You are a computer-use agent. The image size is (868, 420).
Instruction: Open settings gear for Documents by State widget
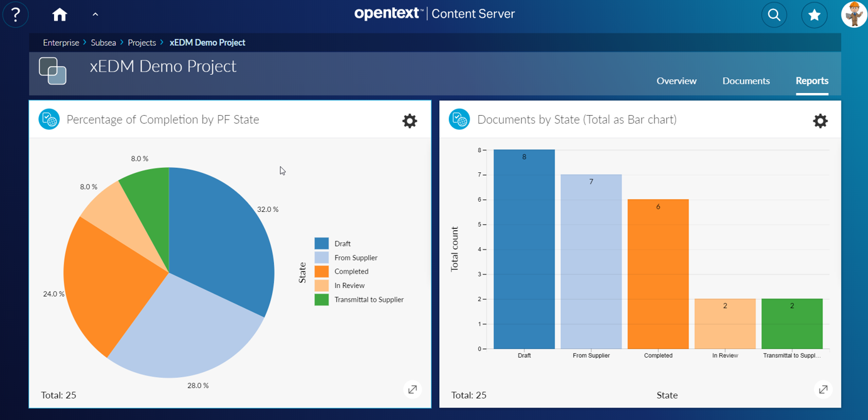820,121
